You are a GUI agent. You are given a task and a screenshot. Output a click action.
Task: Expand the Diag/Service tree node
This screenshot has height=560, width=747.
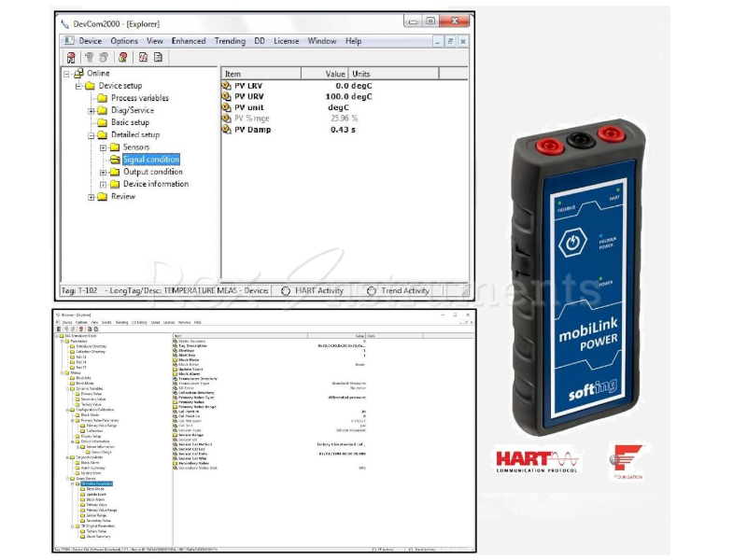(91, 111)
